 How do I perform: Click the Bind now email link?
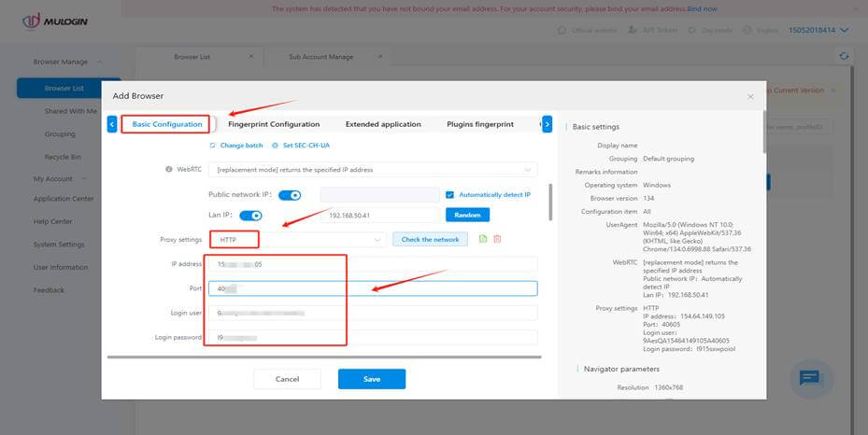click(702, 8)
